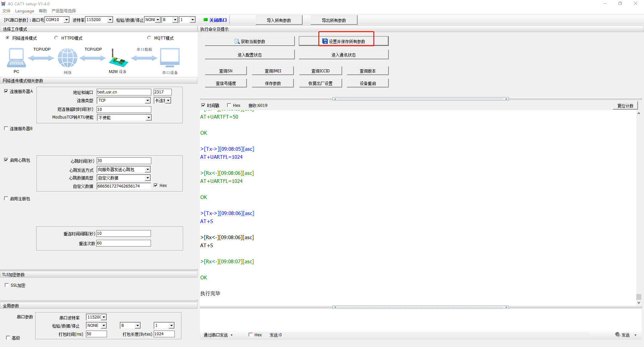The image size is (644, 347).
Task: Click the network globe icon
Action: pyautogui.click(x=67, y=58)
